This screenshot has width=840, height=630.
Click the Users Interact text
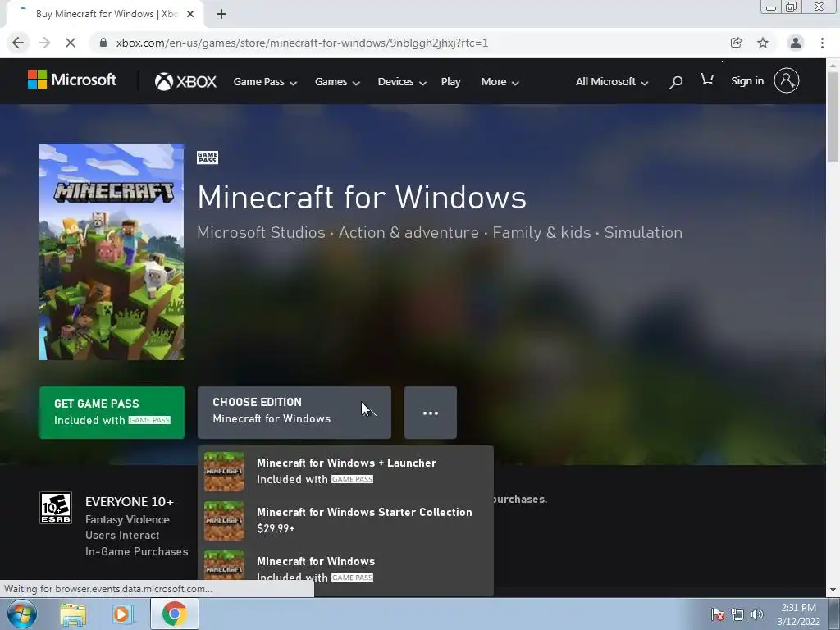click(x=122, y=535)
